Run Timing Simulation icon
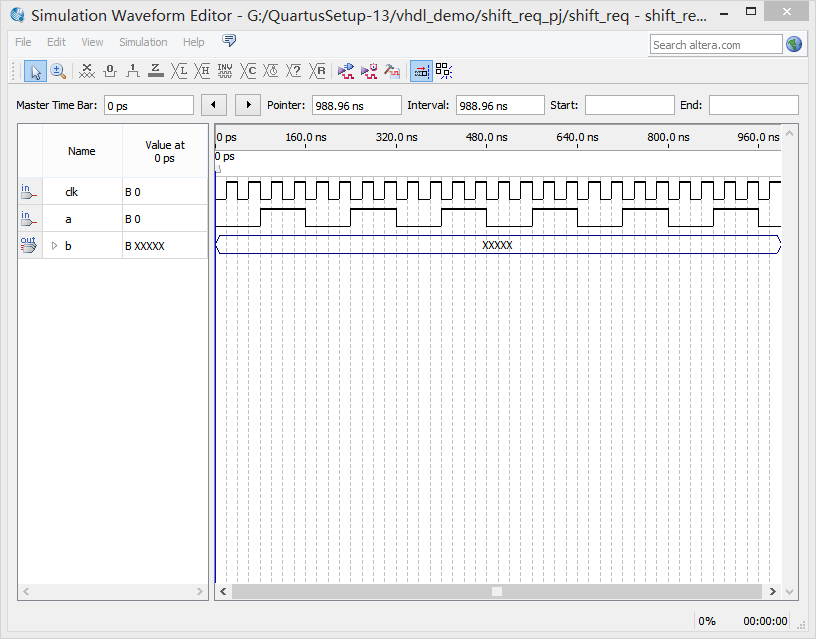Image resolution: width=816 pixels, height=639 pixels. click(369, 71)
